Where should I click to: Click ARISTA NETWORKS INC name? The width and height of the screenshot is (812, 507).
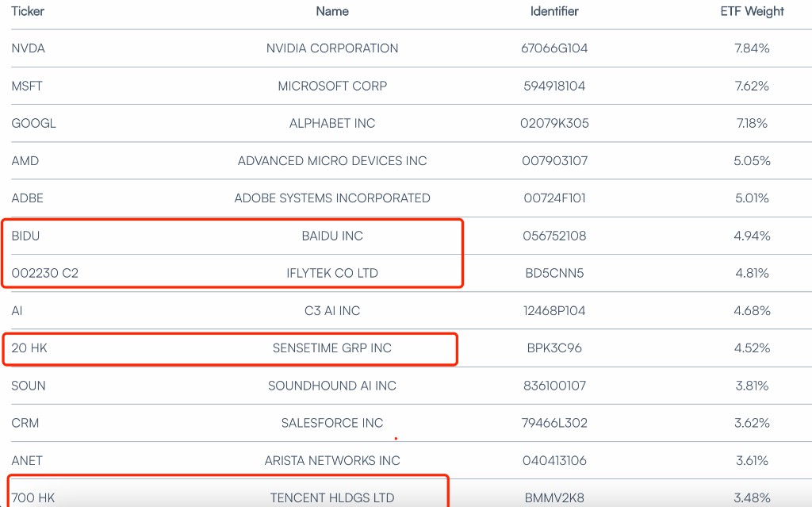tap(332, 460)
